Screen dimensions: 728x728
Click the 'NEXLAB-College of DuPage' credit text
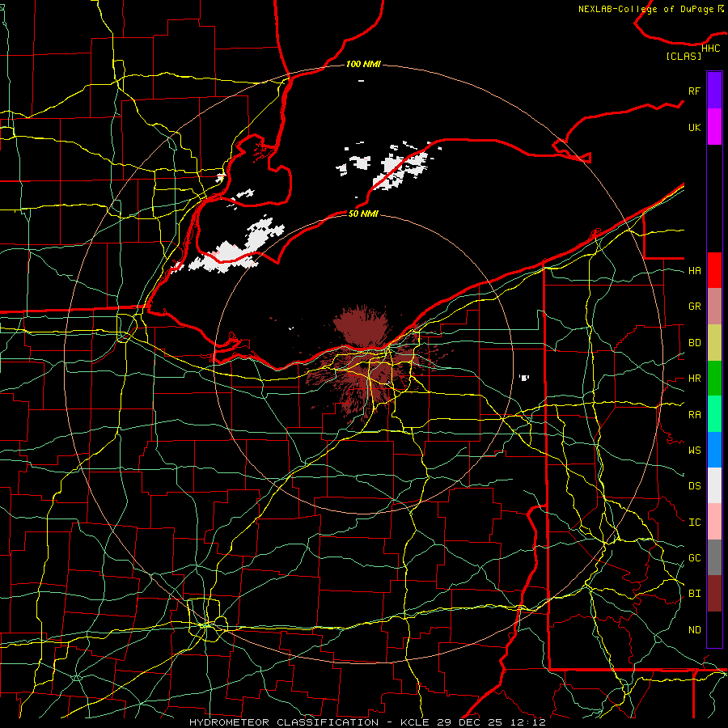point(645,9)
